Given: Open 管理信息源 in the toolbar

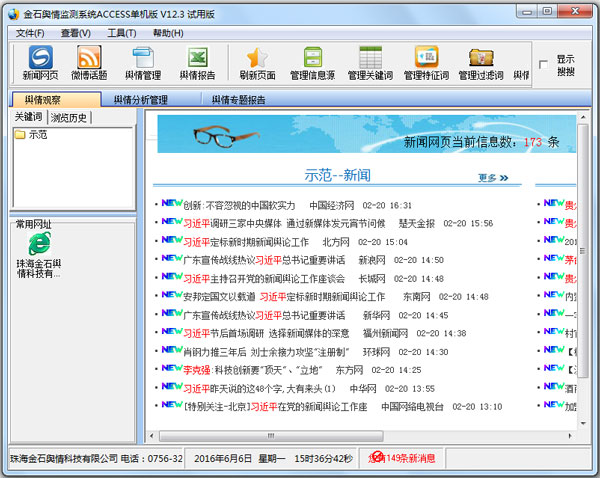Looking at the screenshot, I should 313,58.
